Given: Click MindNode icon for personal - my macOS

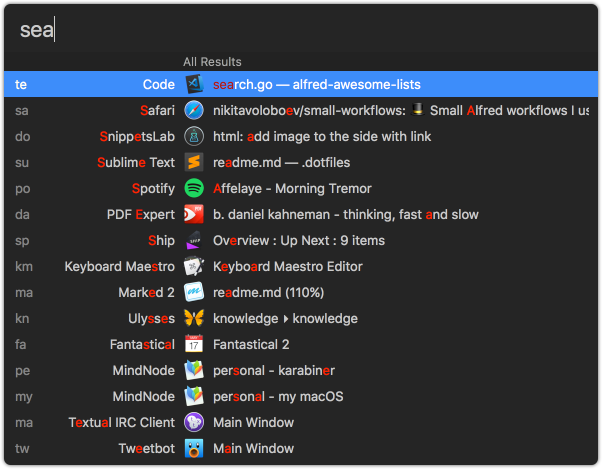Looking at the screenshot, I should pyautogui.click(x=194, y=396).
